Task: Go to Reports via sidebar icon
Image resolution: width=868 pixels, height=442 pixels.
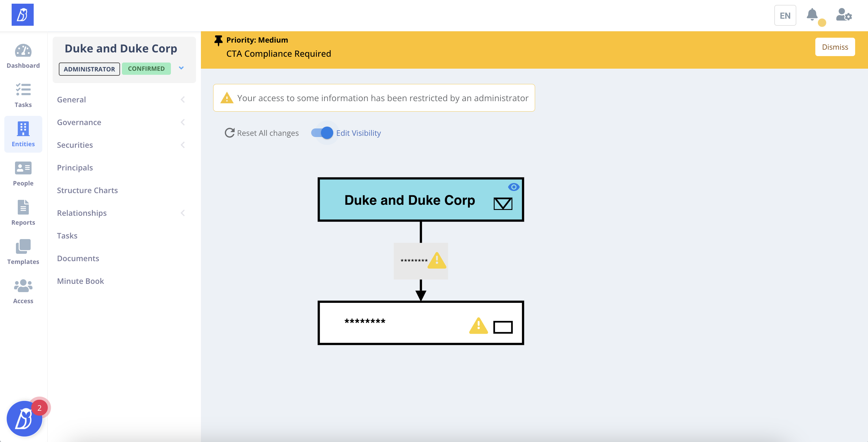Action: click(x=23, y=212)
